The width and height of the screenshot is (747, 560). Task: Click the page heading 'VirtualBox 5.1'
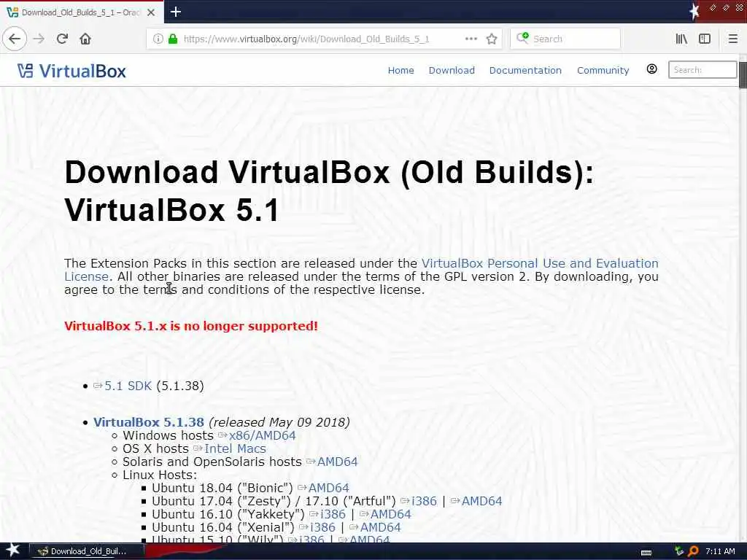click(171, 210)
